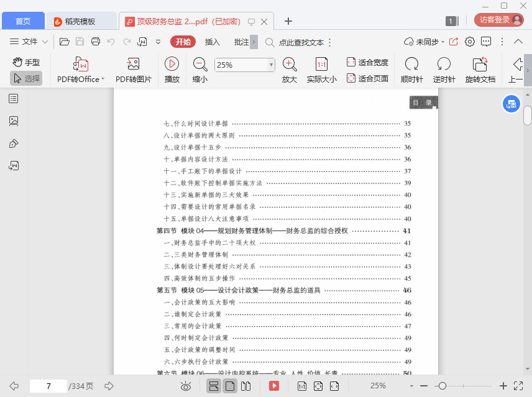Decrease zoom with minus button
This screenshot has height=397, width=532.
(424, 386)
